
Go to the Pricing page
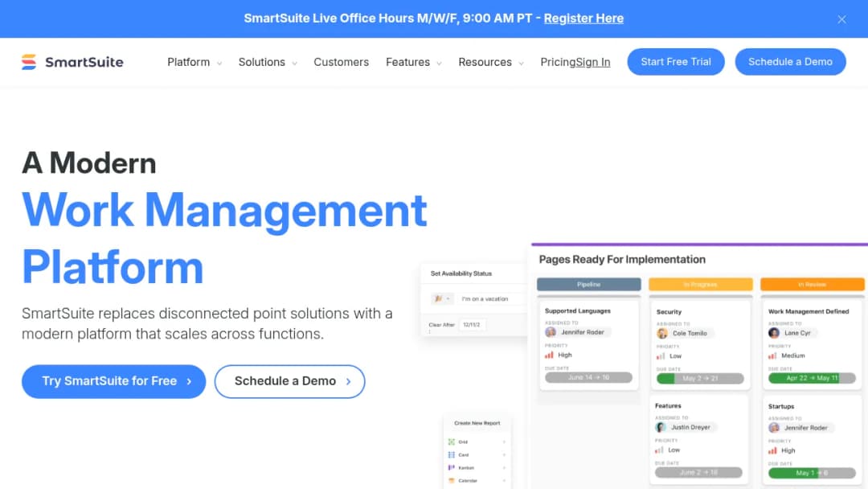point(558,62)
